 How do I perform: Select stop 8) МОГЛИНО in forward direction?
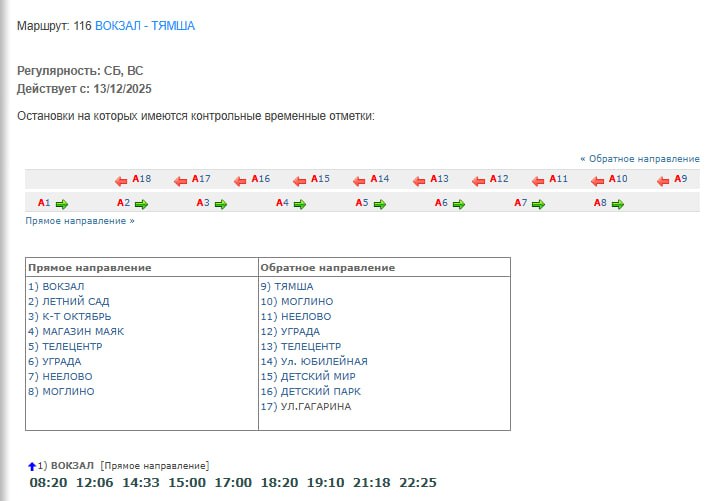tap(61, 391)
